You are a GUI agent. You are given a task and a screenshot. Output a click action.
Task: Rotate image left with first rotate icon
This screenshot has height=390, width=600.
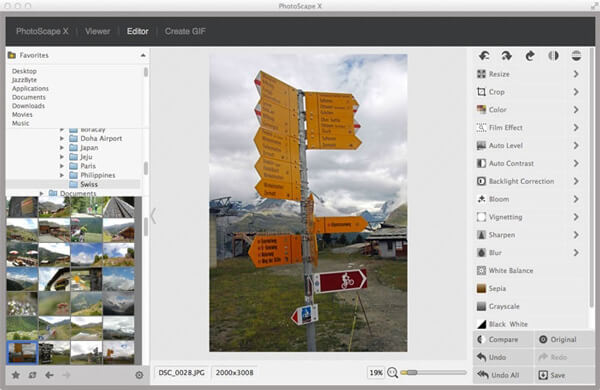(484, 56)
